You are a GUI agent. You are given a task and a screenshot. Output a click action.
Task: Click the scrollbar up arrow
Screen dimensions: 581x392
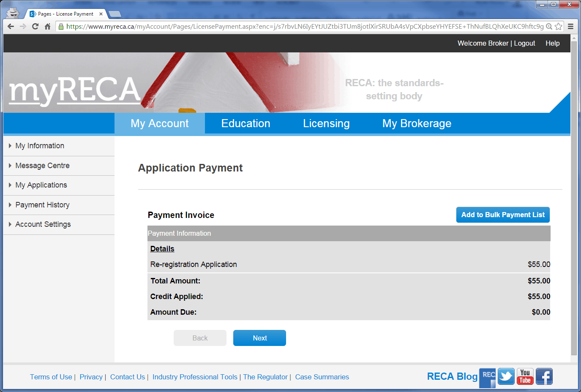(x=574, y=38)
